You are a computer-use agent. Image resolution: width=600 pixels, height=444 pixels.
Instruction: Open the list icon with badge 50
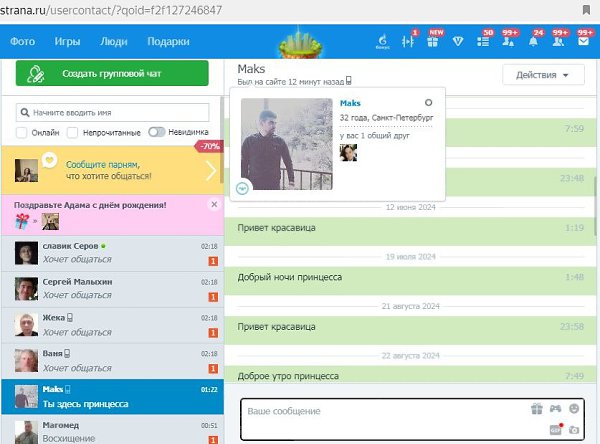point(483,41)
